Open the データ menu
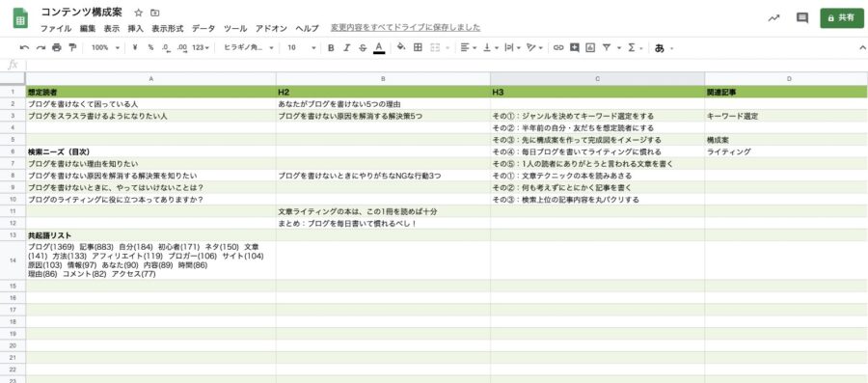The image size is (868, 383). coord(203,28)
